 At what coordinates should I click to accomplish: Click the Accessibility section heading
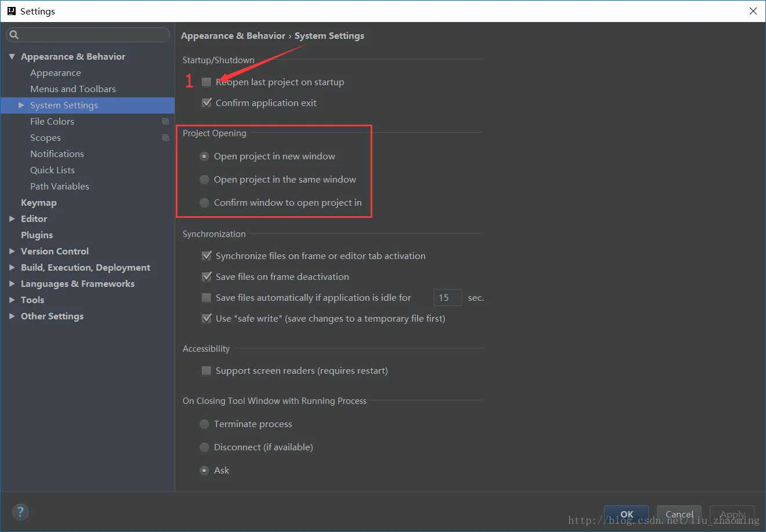pos(206,349)
